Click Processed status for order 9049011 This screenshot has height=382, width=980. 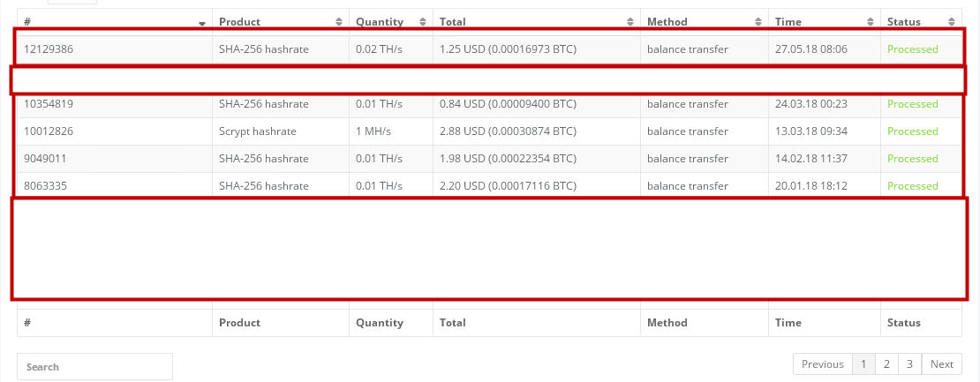pyautogui.click(x=913, y=159)
